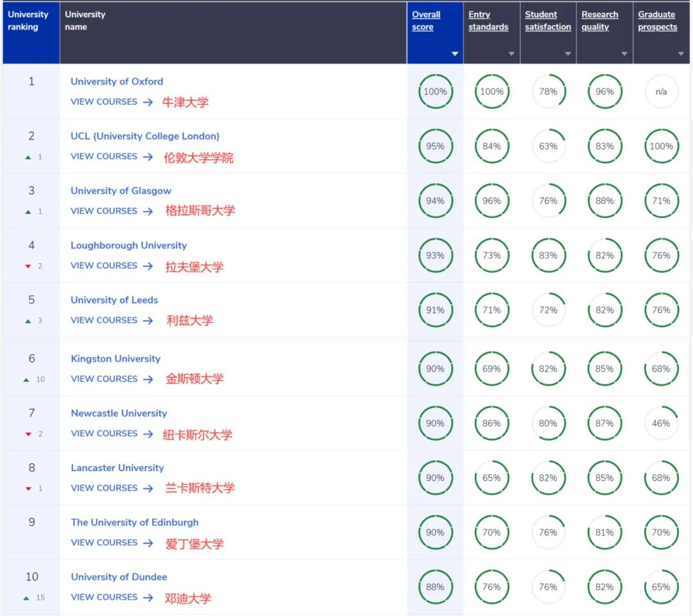Screen dimensions: 693x616
Task: Click Oxford's 100% overall score circle
Action: pos(435,92)
